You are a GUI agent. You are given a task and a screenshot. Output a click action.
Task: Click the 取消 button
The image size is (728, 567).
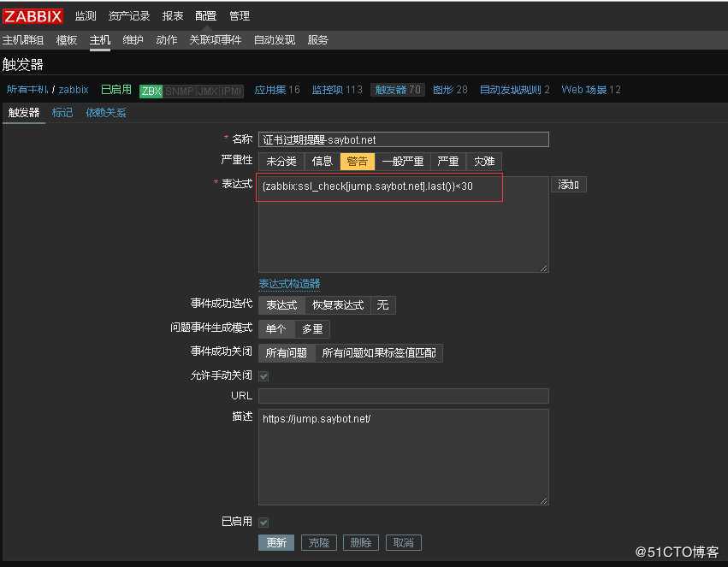(404, 542)
